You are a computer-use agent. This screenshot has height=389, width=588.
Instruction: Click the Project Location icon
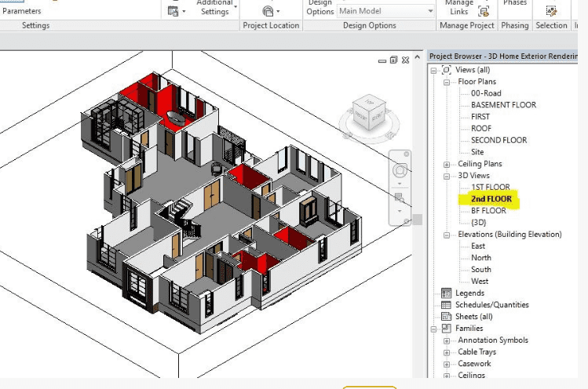(269, 11)
